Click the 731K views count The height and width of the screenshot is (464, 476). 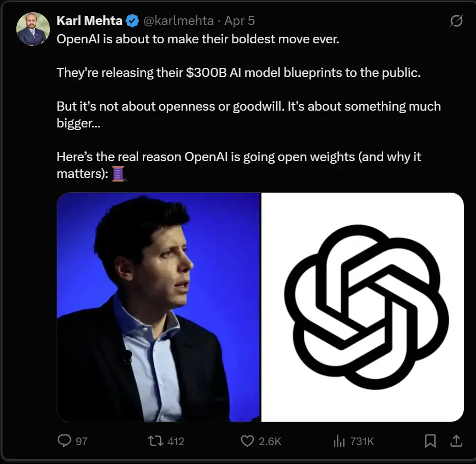(362, 441)
